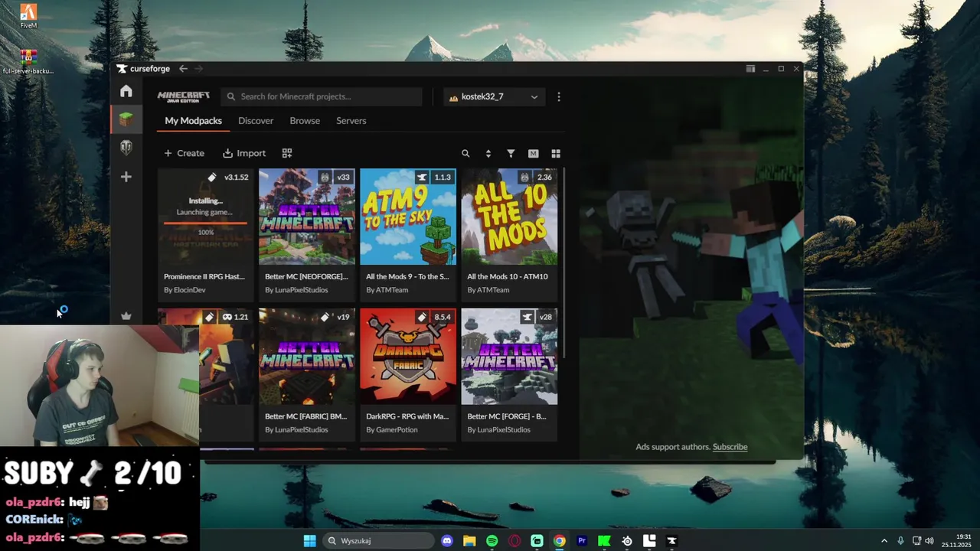Open the three-dot more options menu
Image resolution: width=980 pixels, height=551 pixels.
pyautogui.click(x=559, y=96)
